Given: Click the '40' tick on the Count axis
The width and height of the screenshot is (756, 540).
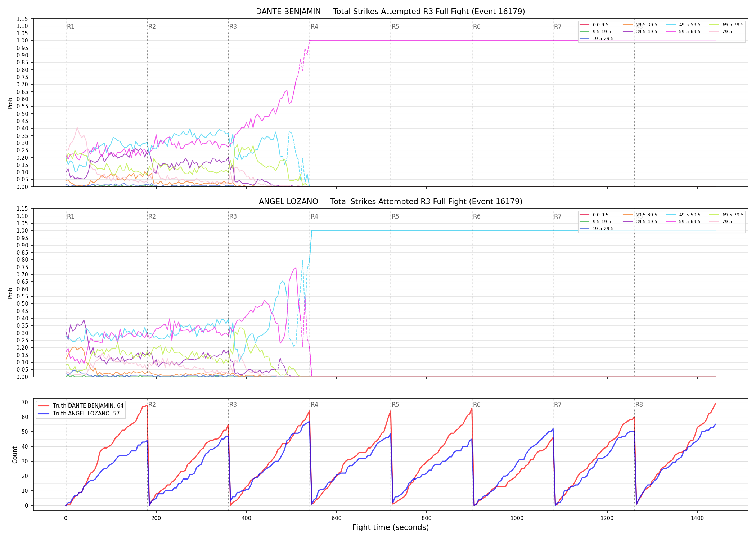Looking at the screenshot, I should pyautogui.click(x=25, y=446).
